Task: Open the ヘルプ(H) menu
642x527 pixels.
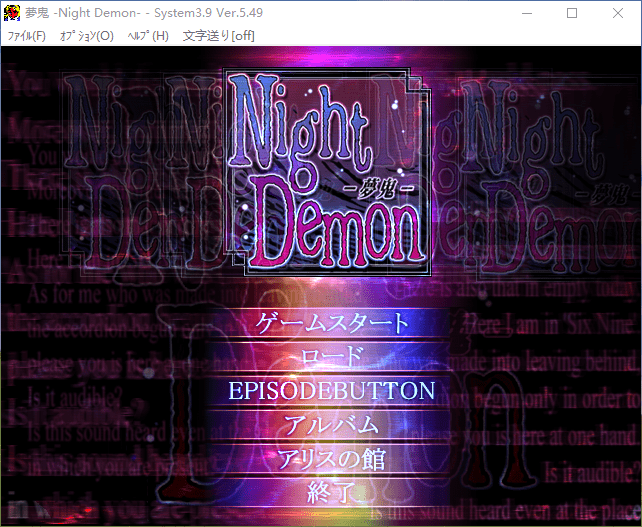Action: (148, 36)
